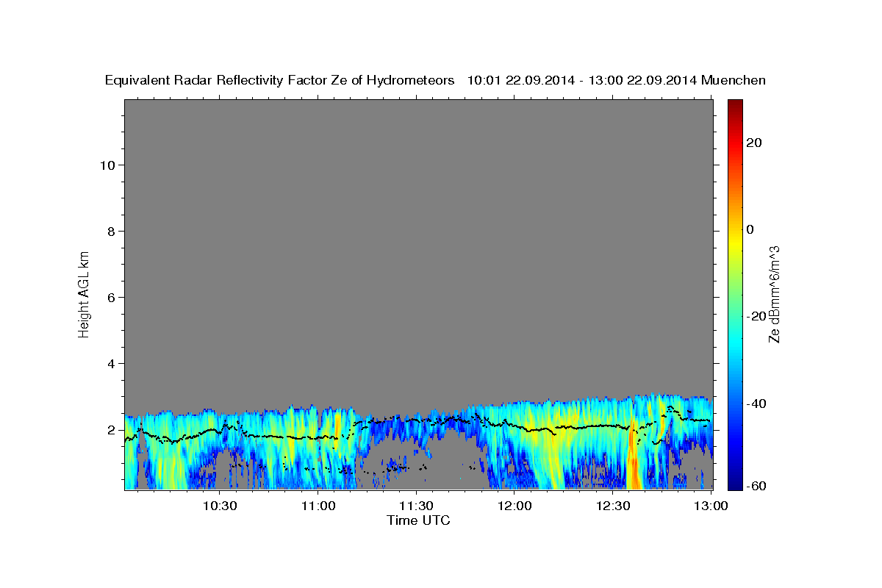Click the '11:00' time tick label
Image resolution: width=882 pixels, height=588 pixels.
pyautogui.click(x=318, y=506)
